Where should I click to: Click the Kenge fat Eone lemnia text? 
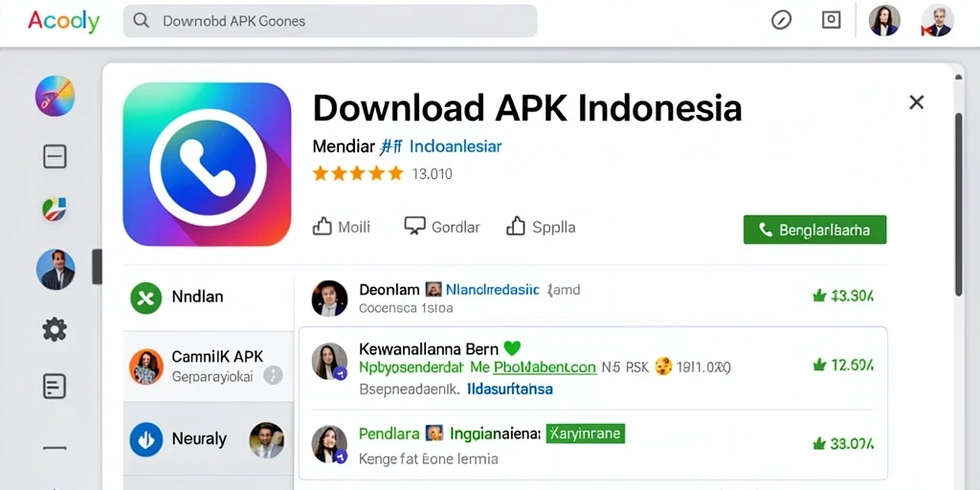(428, 459)
